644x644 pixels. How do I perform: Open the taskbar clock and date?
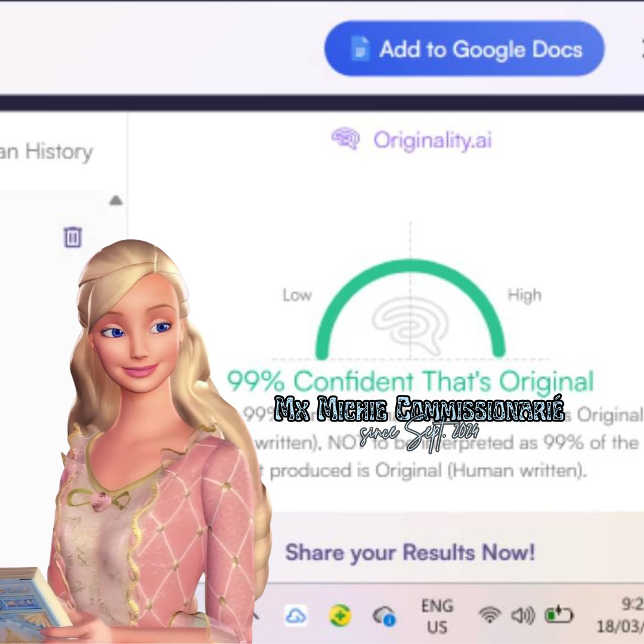point(621,615)
